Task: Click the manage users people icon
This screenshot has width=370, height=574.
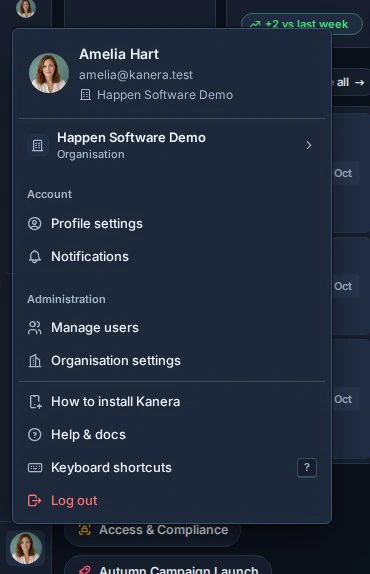Action: pyautogui.click(x=35, y=328)
